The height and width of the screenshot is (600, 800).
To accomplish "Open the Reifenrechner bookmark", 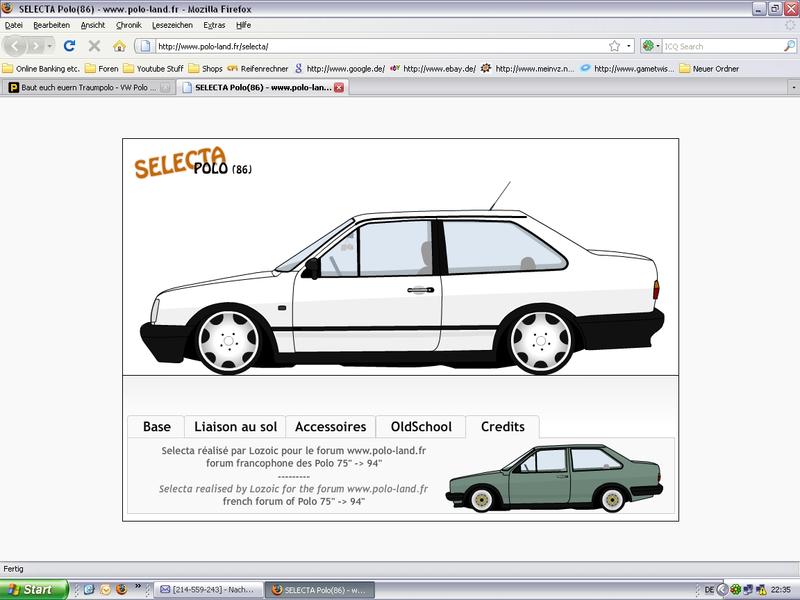I will (x=258, y=68).
